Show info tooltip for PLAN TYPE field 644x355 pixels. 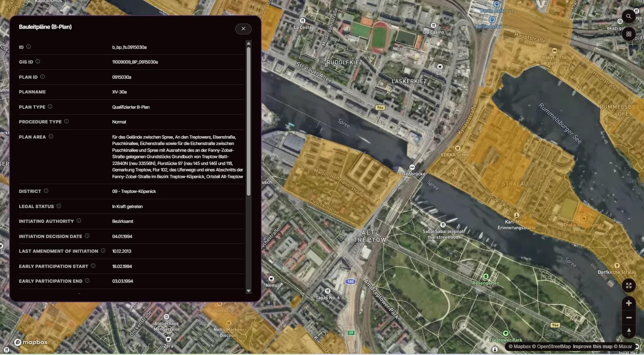(x=50, y=107)
